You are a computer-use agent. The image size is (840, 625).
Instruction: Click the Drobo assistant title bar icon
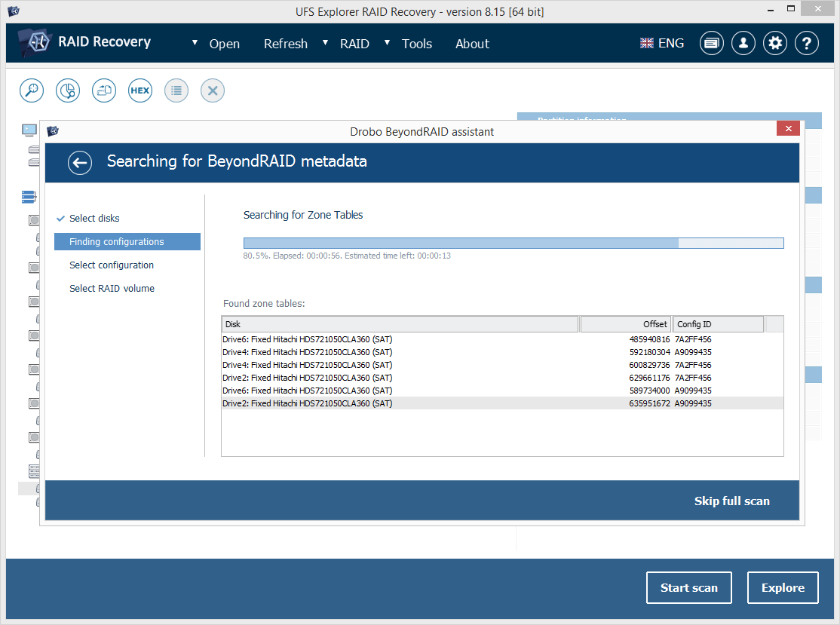(x=53, y=131)
